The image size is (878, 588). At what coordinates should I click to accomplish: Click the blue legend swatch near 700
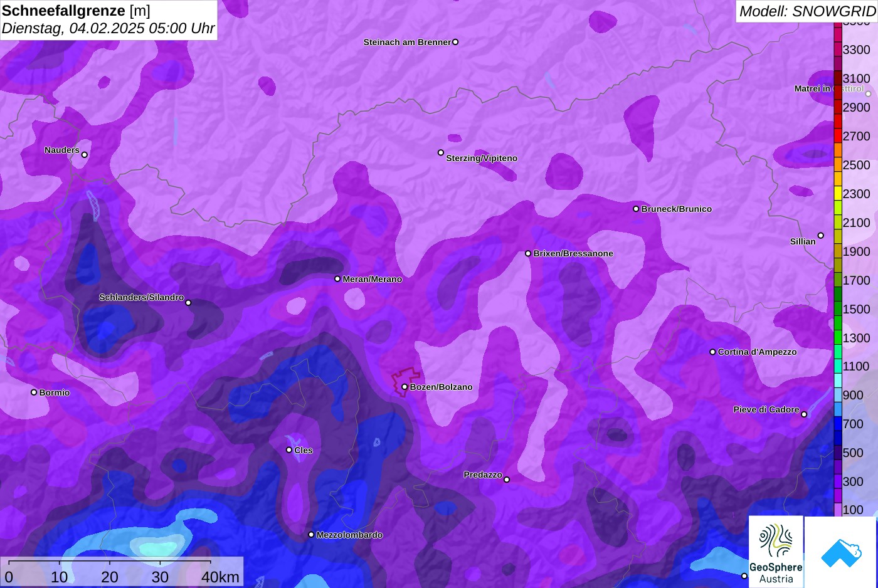[x=838, y=424]
